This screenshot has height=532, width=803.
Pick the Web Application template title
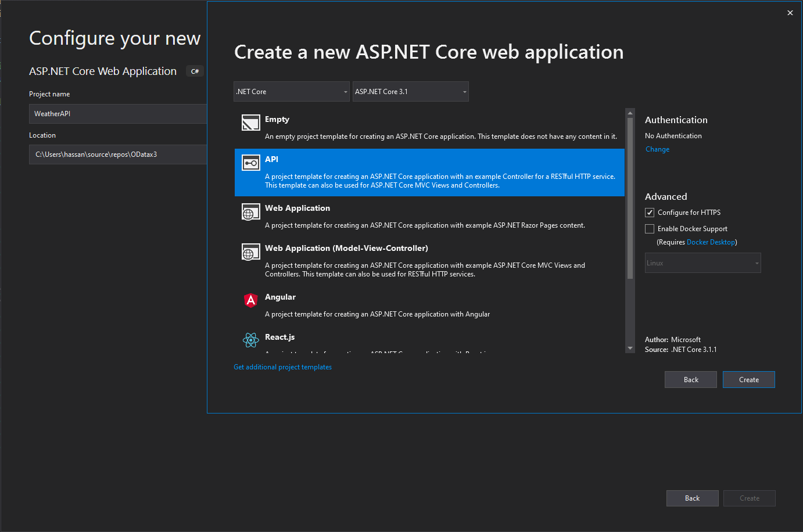pyautogui.click(x=297, y=208)
